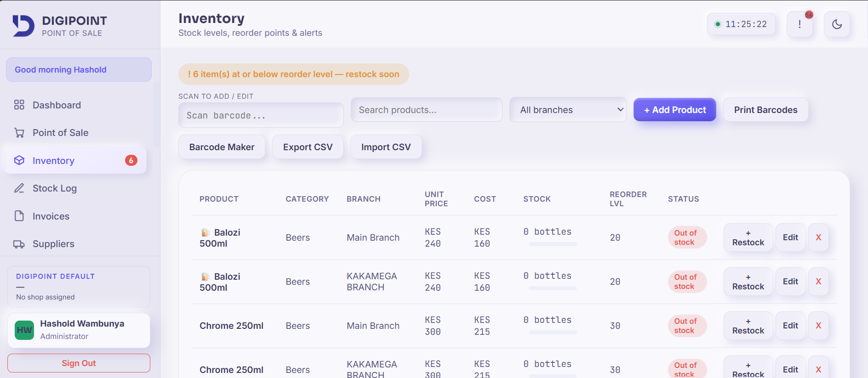
Task: Click the beer icon on Main Branch Balozi
Action: click(x=205, y=232)
